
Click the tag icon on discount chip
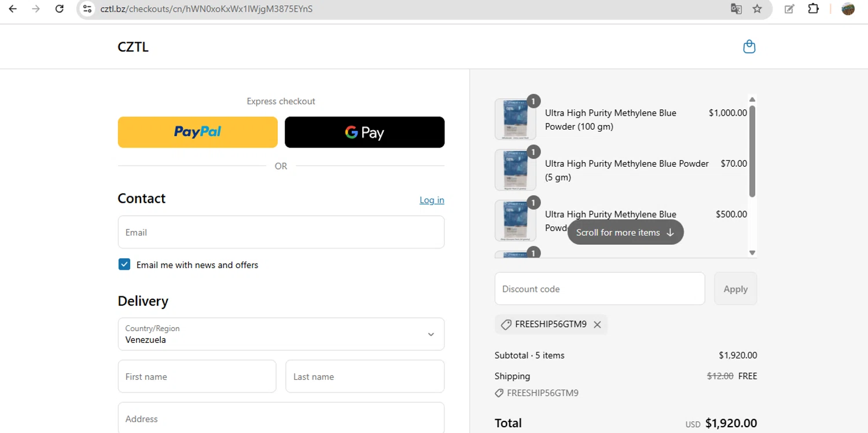506,325
